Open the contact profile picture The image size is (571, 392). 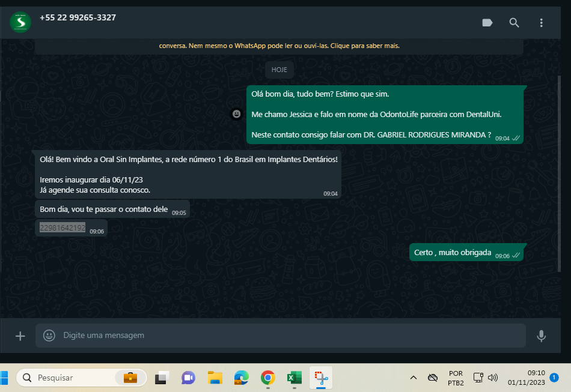(20, 22)
